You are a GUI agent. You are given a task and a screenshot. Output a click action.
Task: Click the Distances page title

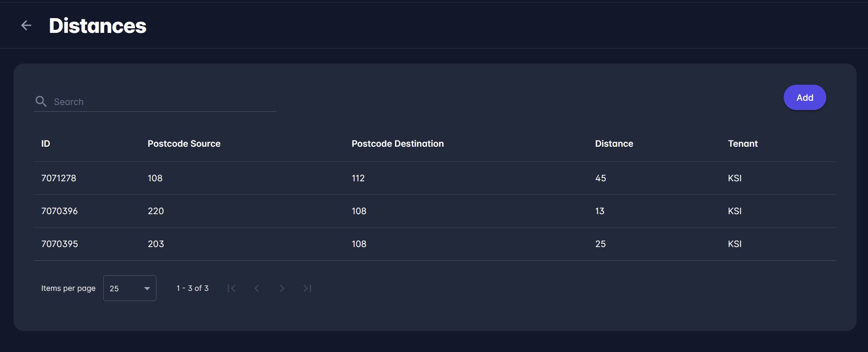97,26
